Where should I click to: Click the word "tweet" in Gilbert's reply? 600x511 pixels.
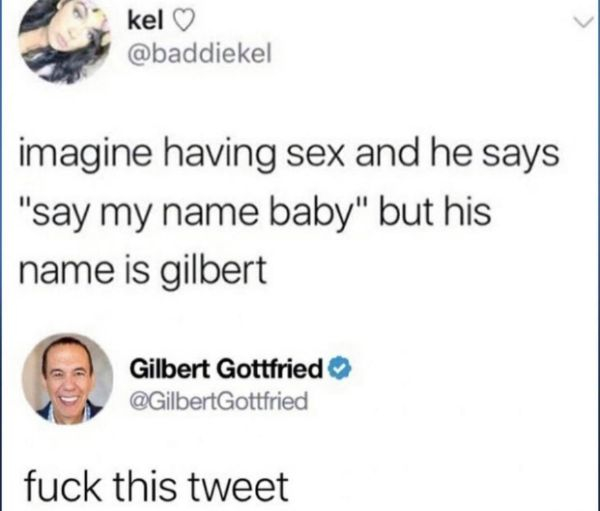click(240, 487)
